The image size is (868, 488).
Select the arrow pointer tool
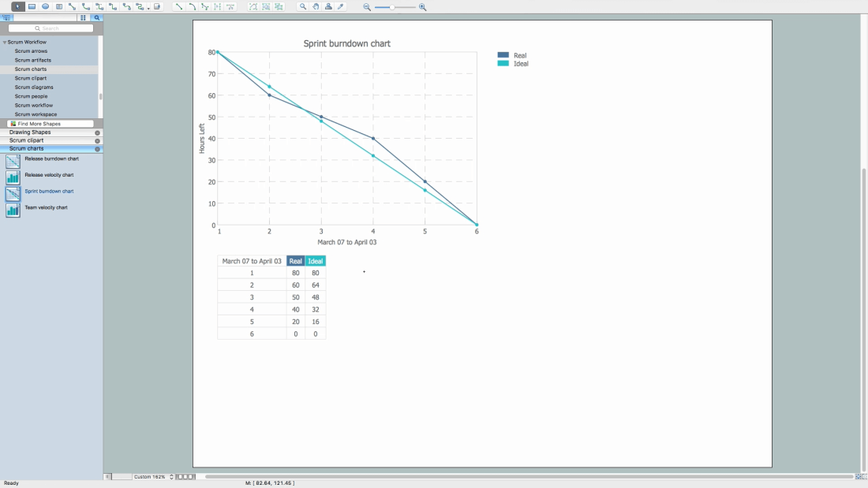[x=17, y=6]
